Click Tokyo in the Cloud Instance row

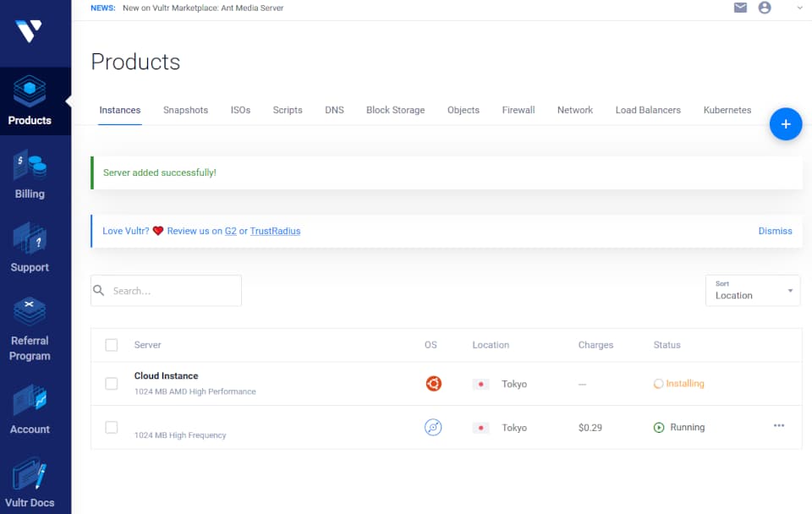[x=514, y=384]
